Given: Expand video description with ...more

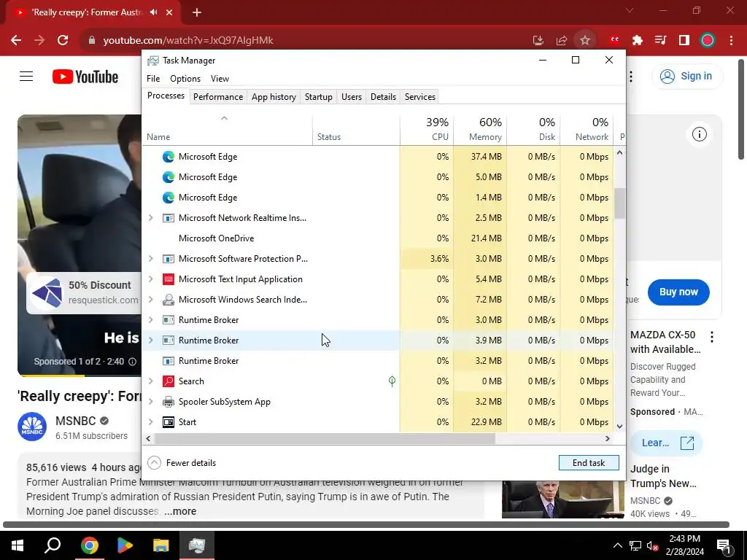Looking at the screenshot, I should pos(180,511).
